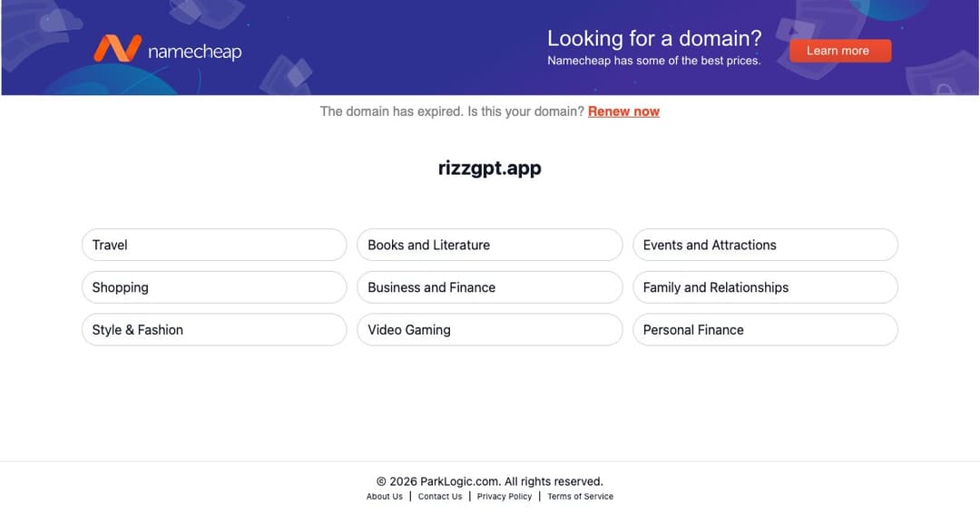Click the Namecheap orange N logo icon
Image resolution: width=980 pixels, height=514 pixels.
(x=117, y=48)
